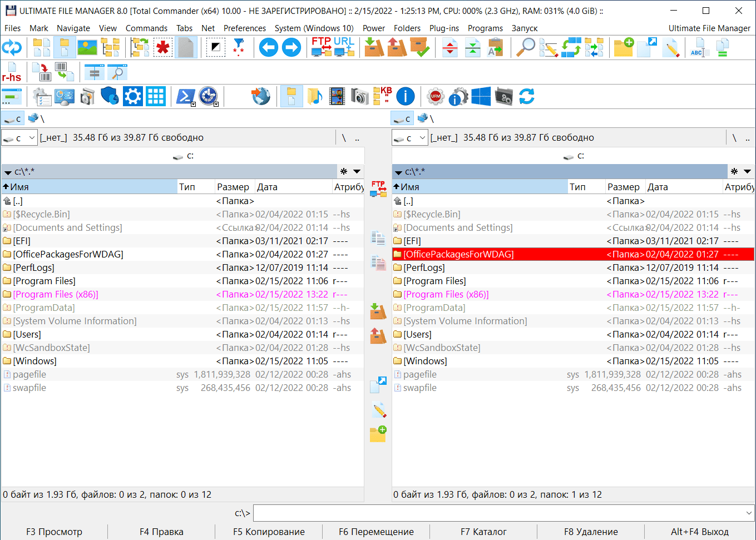This screenshot has width=756, height=540.
Task: Click the red UFM gear icon
Action: point(436,96)
